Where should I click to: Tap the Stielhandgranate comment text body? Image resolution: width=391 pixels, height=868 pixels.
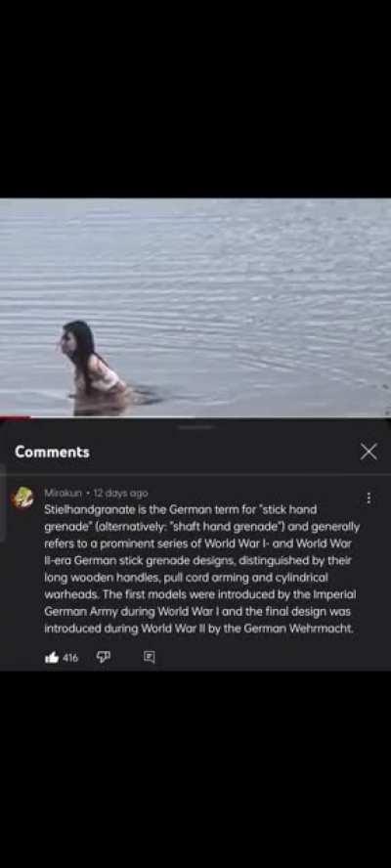tap(202, 569)
